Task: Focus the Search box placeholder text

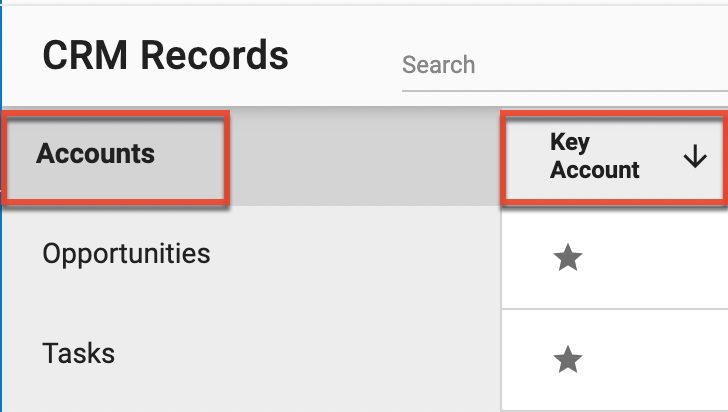Action: (x=438, y=66)
